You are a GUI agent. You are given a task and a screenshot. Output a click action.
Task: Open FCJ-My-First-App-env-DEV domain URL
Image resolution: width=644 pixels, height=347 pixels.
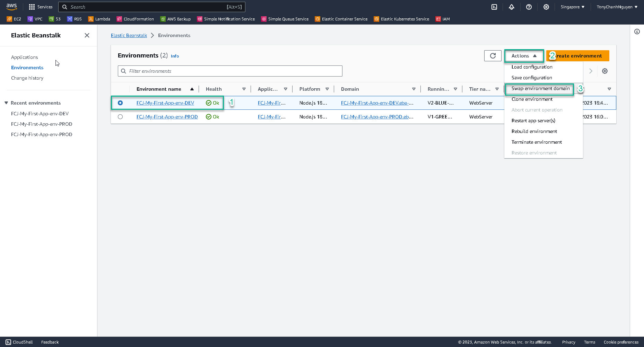(x=377, y=103)
